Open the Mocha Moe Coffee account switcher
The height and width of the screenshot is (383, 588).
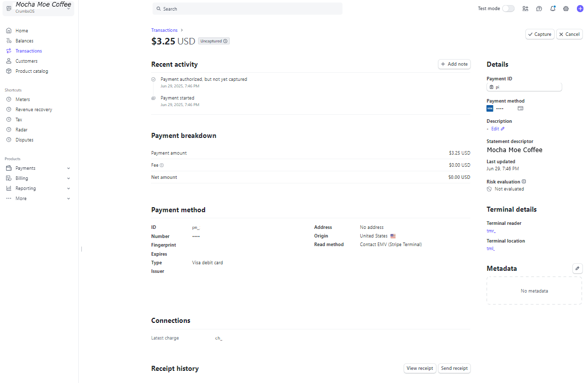tap(39, 8)
